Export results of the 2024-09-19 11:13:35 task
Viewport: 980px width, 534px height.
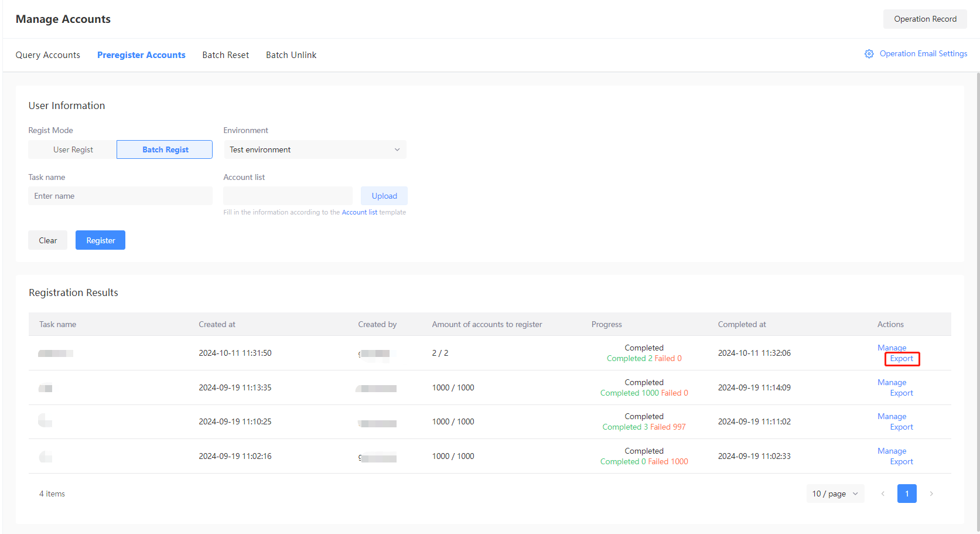pyautogui.click(x=902, y=393)
